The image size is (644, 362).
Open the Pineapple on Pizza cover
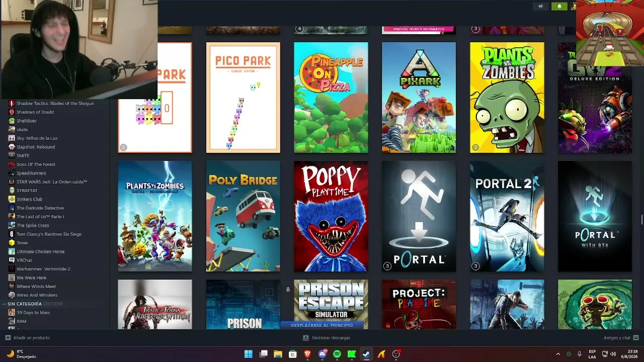(x=331, y=98)
